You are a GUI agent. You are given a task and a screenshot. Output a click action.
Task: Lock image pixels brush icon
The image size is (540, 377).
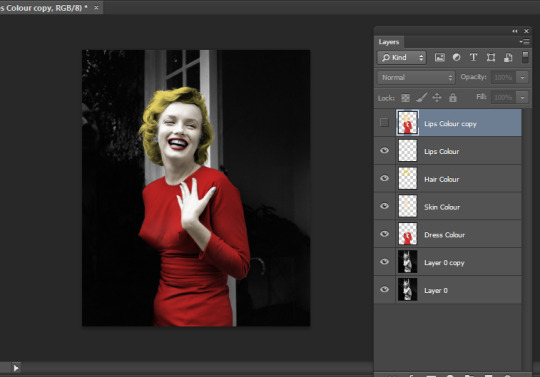[x=422, y=98]
